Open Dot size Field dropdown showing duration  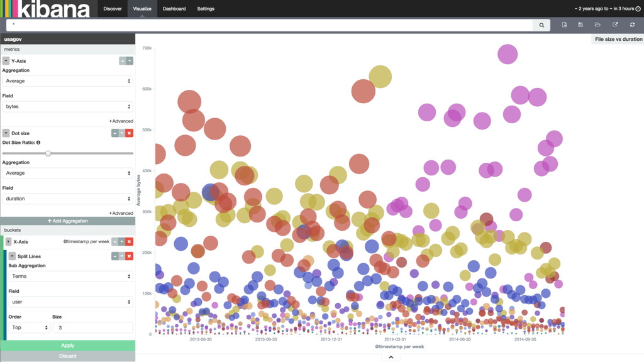tap(68, 198)
